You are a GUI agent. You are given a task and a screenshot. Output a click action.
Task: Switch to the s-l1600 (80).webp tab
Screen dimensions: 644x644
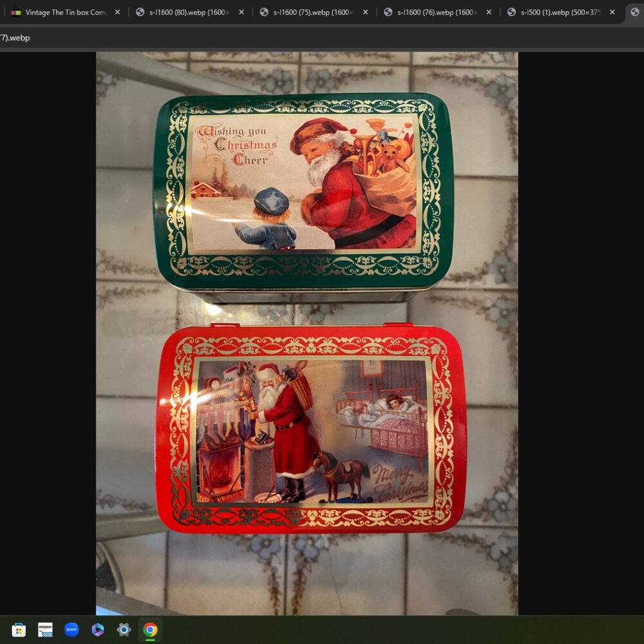[x=189, y=12]
